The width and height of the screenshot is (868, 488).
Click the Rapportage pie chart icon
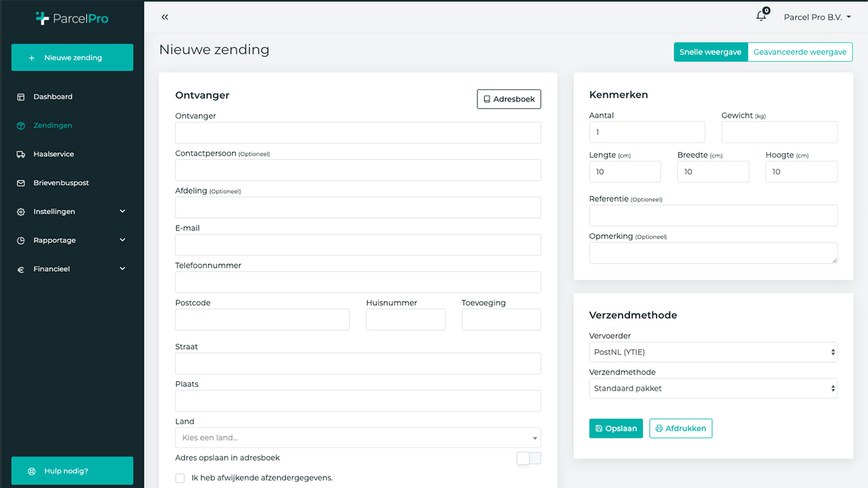click(x=21, y=241)
